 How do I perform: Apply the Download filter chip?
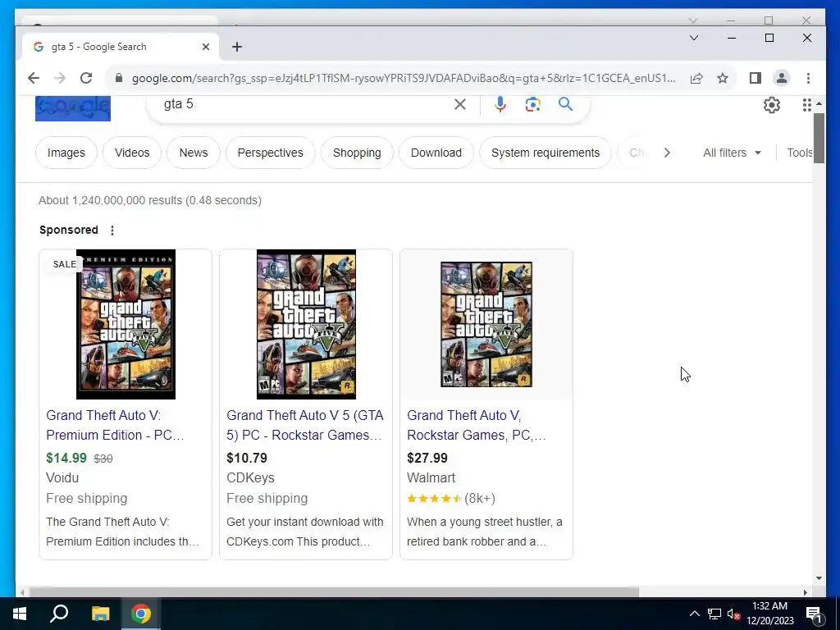(436, 153)
